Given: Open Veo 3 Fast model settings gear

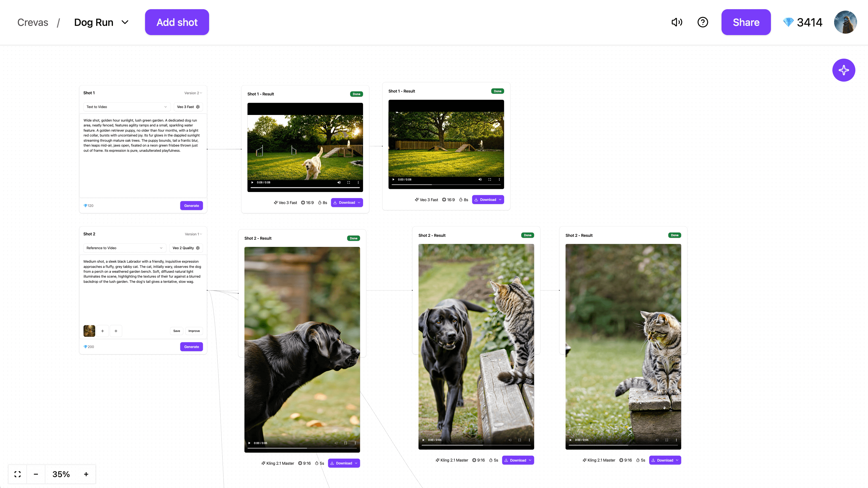Looking at the screenshot, I should [x=198, y=107].
